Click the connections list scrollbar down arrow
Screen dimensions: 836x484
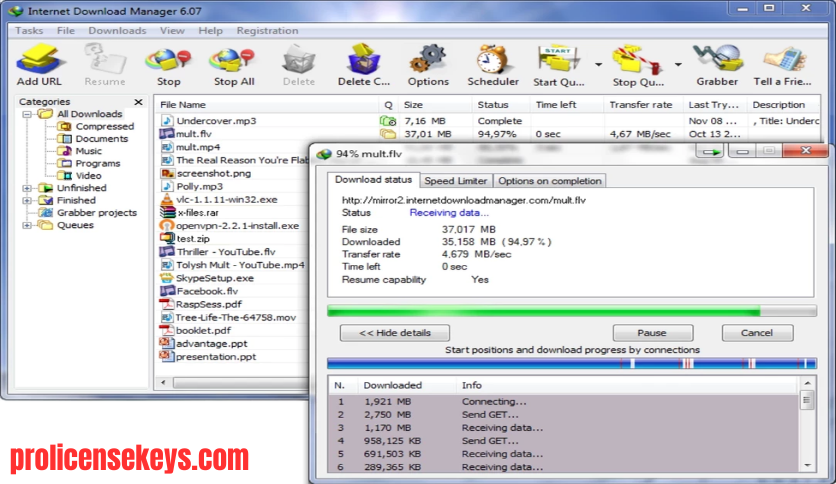tap(807, 465)
